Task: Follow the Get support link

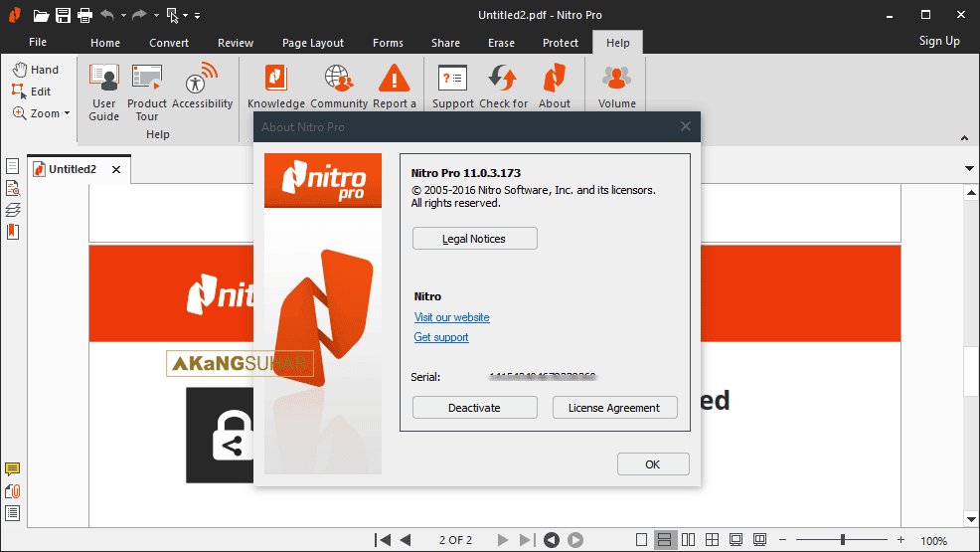Action: pos(440,337)
